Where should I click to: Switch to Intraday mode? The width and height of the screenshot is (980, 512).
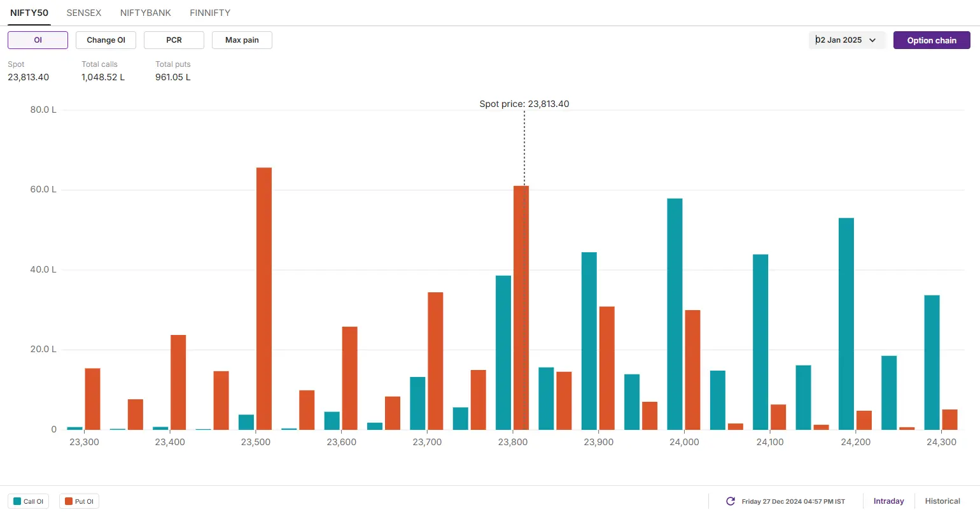coord(888,501)
